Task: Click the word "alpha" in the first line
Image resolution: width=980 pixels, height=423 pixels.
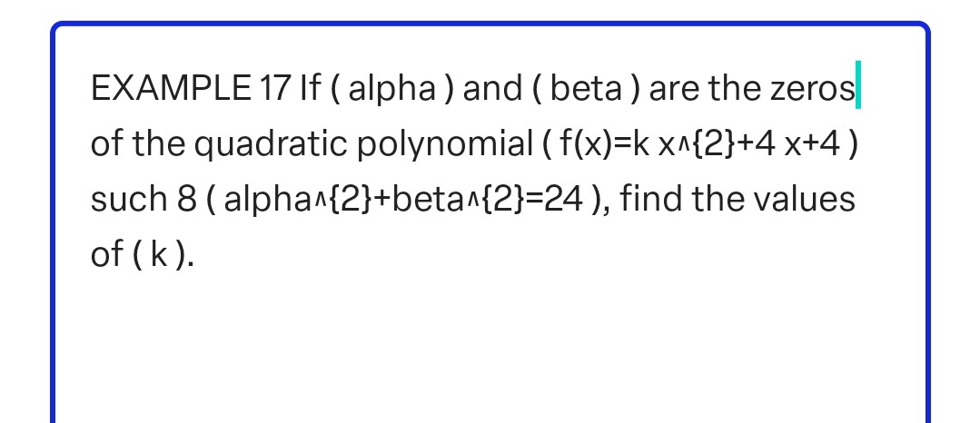Action: [x=395, y=89]
